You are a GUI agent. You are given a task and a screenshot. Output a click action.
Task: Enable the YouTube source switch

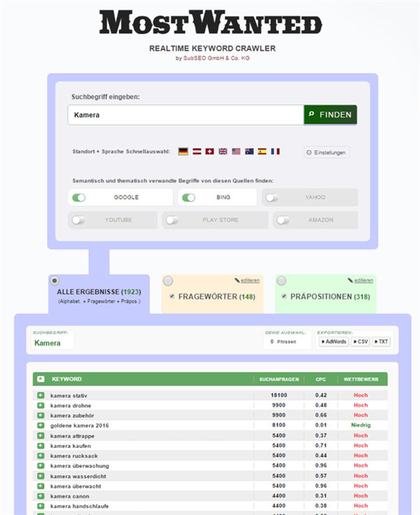click(78, 220)
